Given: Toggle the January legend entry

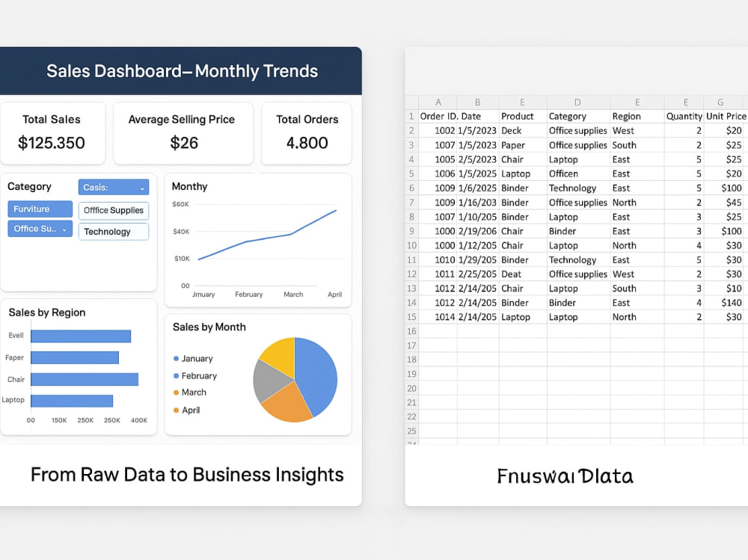Looking at the screenshot, I should pyautogui.click(x=197, y=359).
